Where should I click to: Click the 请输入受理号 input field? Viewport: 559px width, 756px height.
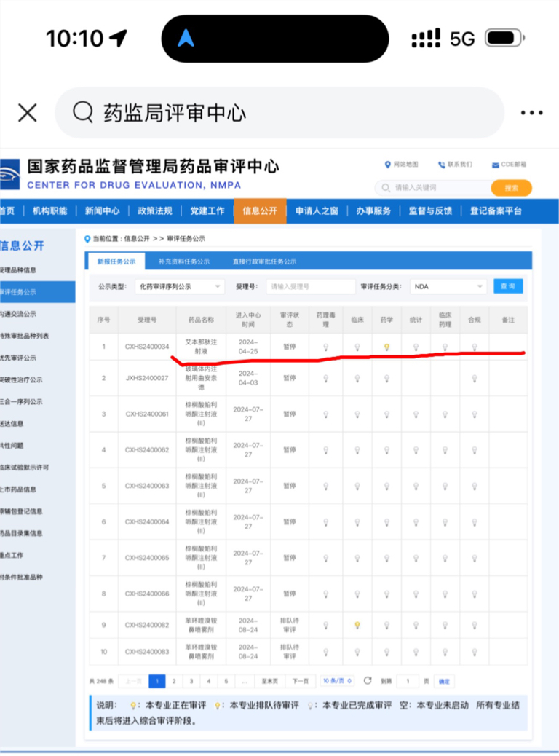point(311,286)
